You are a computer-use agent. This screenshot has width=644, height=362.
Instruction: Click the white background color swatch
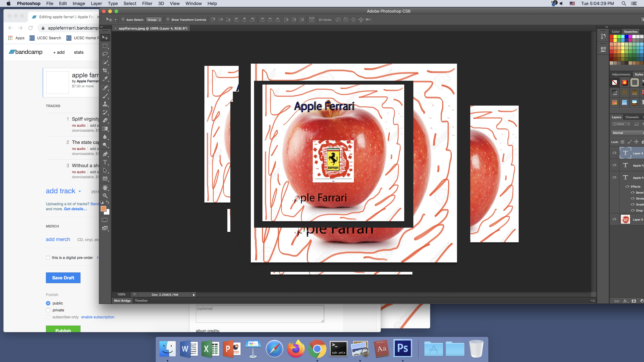[x=108, y=213]
